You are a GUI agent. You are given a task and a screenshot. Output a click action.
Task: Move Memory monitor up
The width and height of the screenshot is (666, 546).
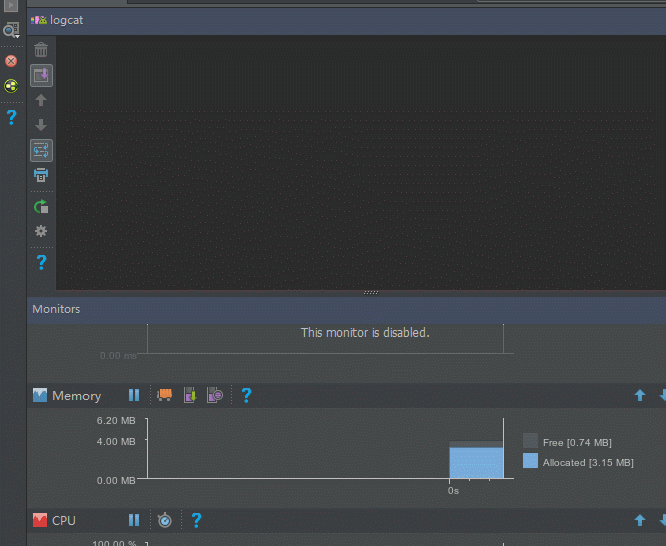tap(640, 396)
